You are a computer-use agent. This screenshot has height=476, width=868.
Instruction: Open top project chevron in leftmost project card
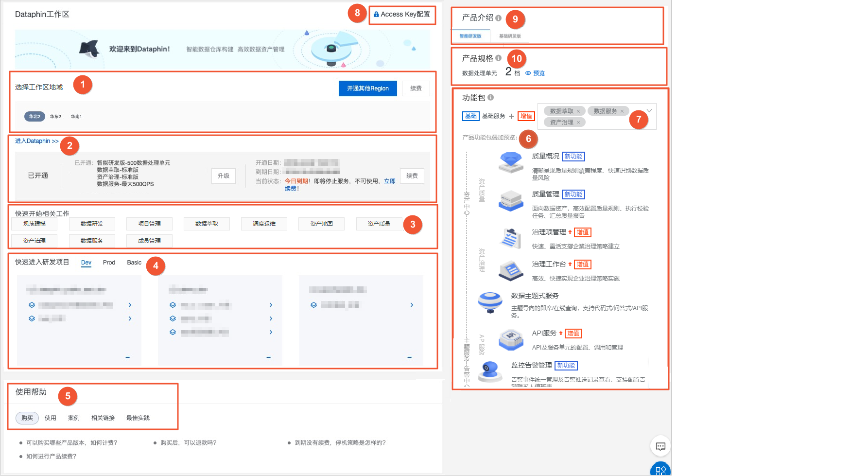130,305
